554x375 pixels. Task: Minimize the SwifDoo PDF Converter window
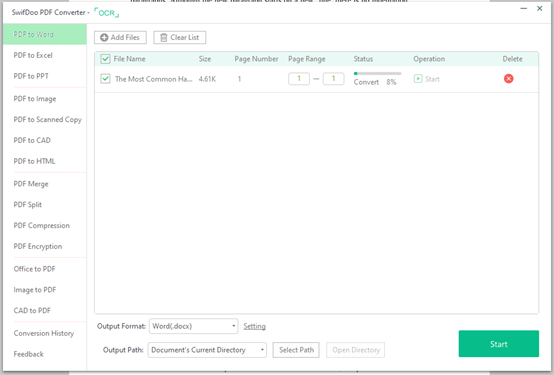[524, 8]
